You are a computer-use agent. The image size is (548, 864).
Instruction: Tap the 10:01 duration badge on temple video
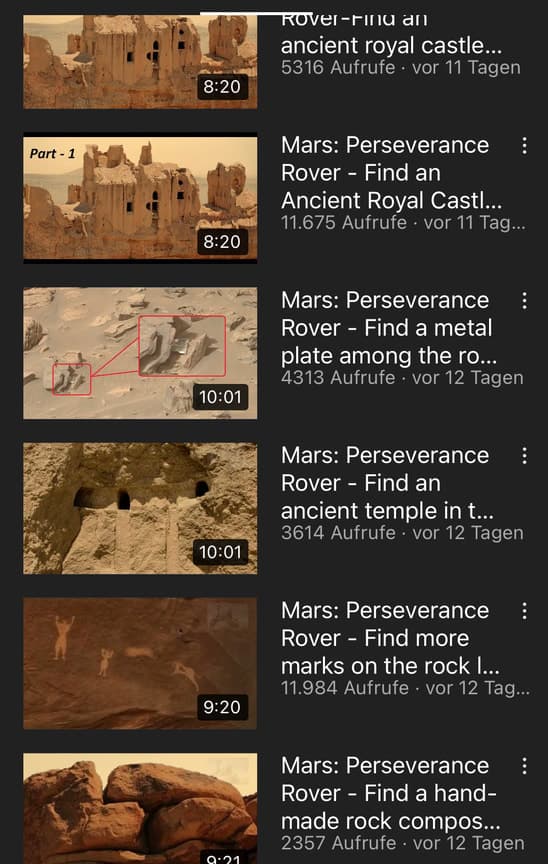coord(220,552)
